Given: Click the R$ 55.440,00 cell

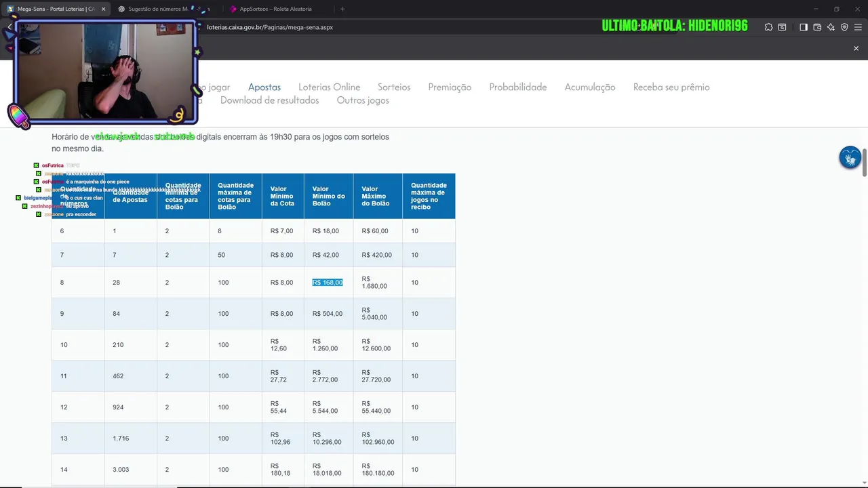Looking at the screenshot, I should (376, 407).
